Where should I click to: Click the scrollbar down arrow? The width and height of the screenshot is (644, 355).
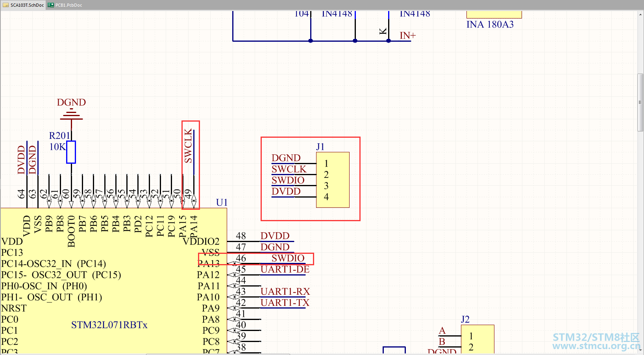[640, 349]
